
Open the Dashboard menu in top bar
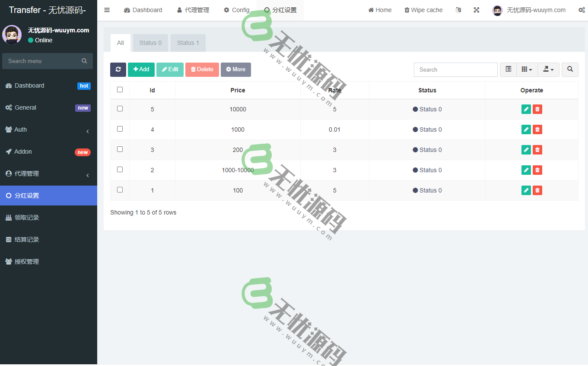click(143, 9)
